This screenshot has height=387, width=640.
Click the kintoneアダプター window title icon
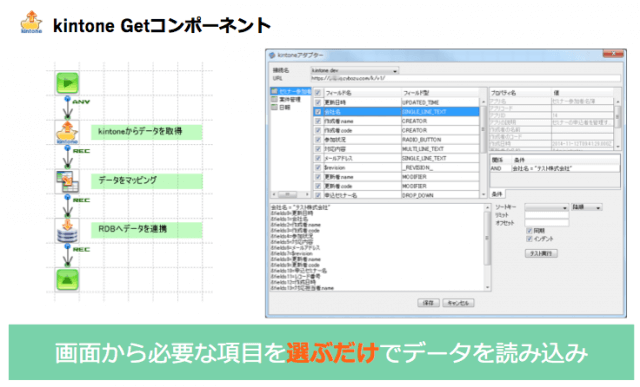pos(272,55)
